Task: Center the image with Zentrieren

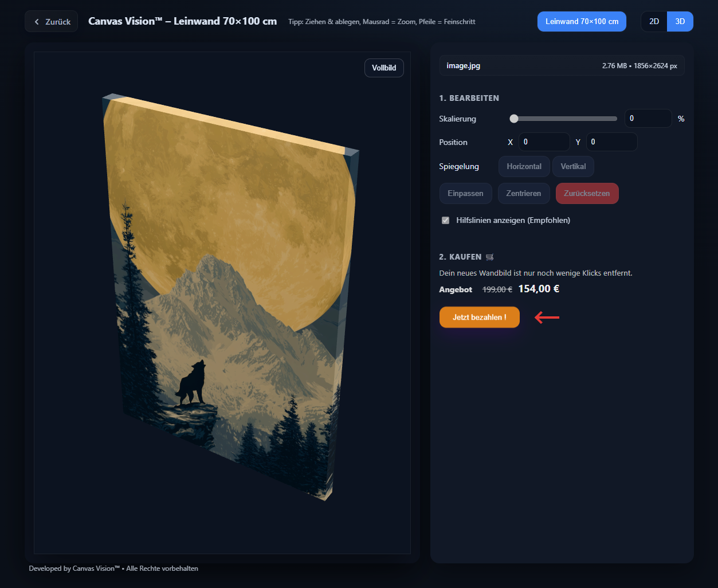Action: click(523, 194)
